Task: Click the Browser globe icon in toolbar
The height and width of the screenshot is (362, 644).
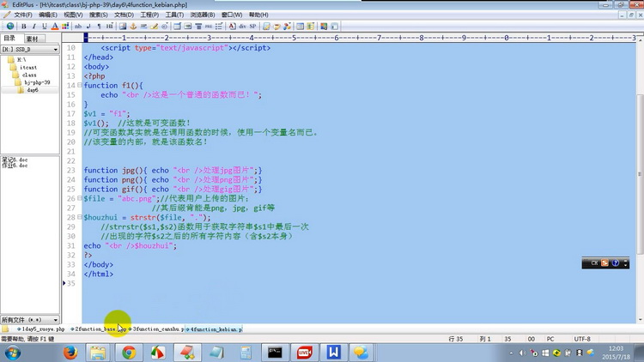Action: click(x=10, y=27)
